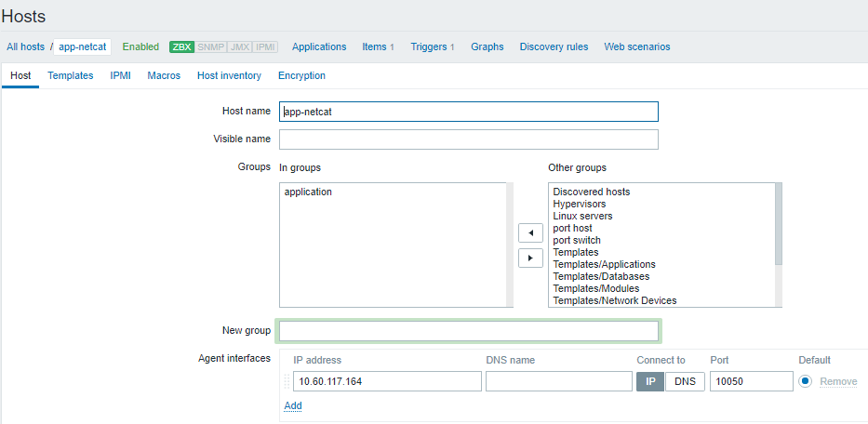Open the Host inventory tab
The height and width of the screenshot is (424, 868).
[x=229, y=75]
